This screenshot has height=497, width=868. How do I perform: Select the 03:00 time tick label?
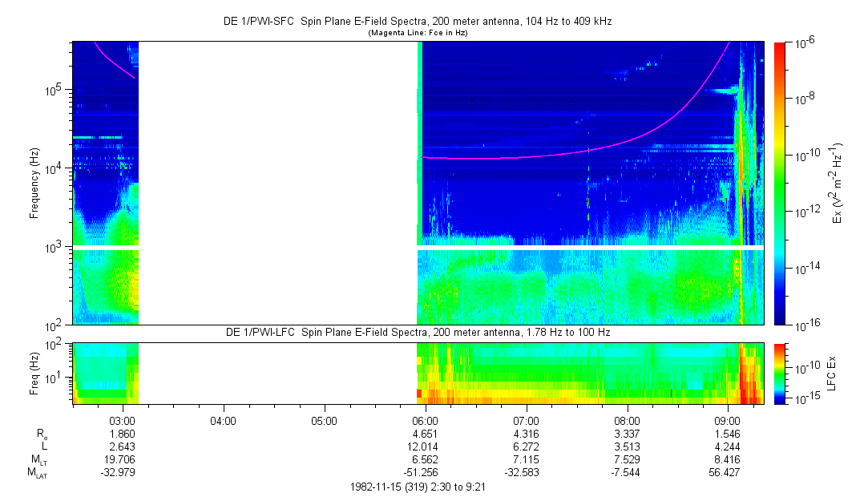click(122, 420)
